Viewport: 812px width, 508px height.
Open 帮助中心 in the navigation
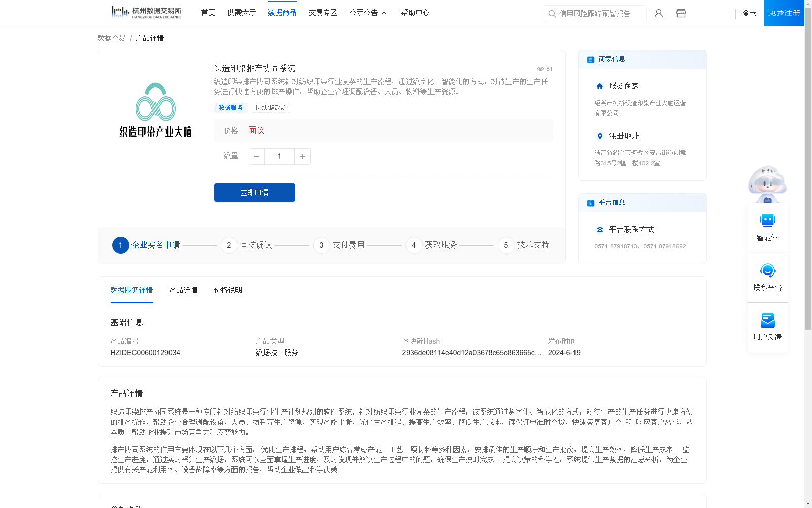[x=415, y=13]
